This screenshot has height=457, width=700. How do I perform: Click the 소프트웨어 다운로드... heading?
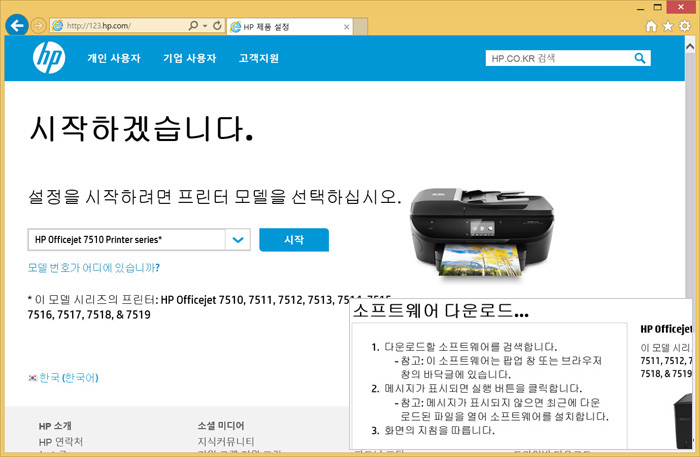[441, 311]
